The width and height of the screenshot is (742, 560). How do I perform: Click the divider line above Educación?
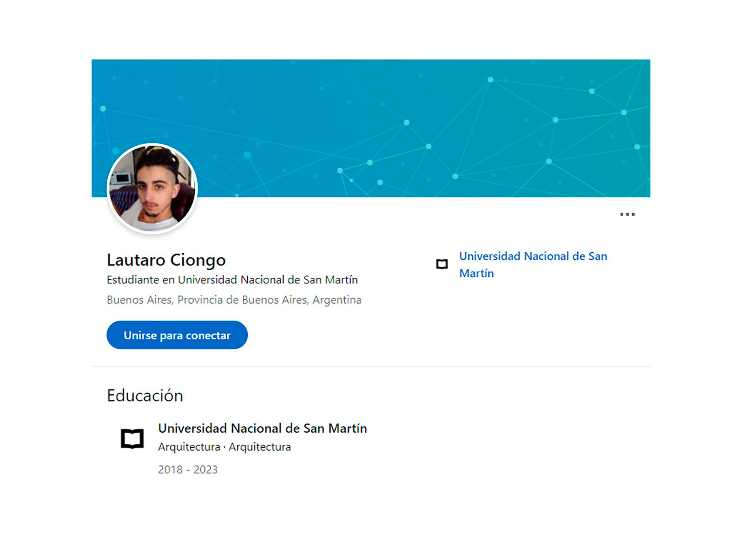coord(371,366)
